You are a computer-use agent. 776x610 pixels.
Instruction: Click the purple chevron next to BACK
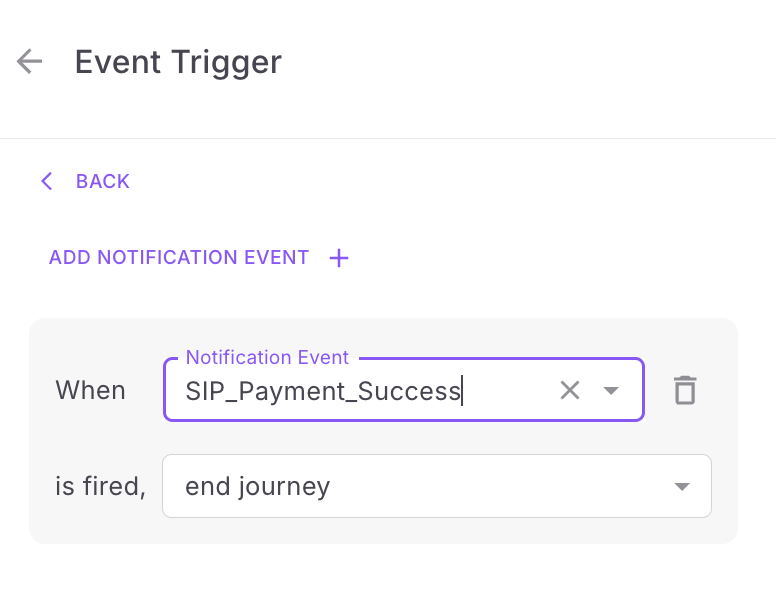point(47,181)
